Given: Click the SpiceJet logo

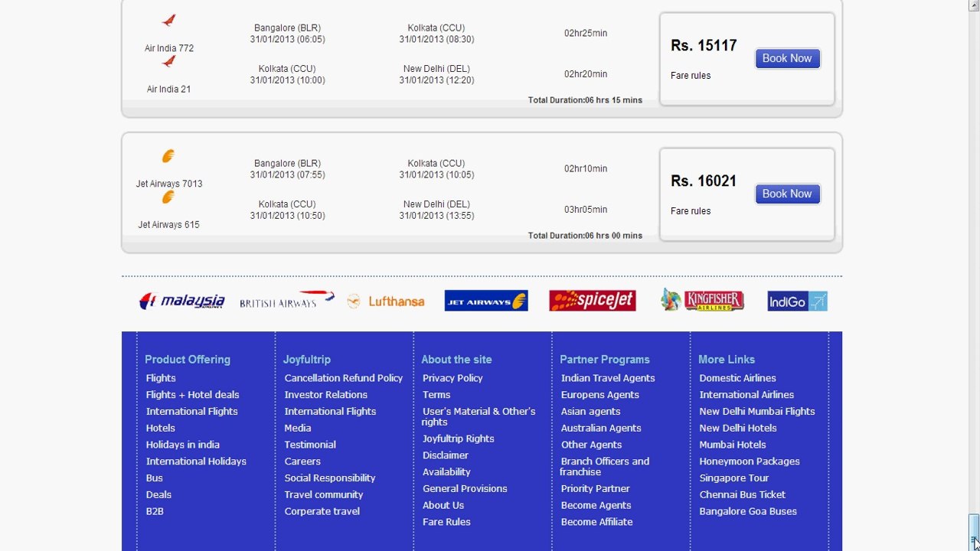Looking at the screenshot, I should click(593, 301).
